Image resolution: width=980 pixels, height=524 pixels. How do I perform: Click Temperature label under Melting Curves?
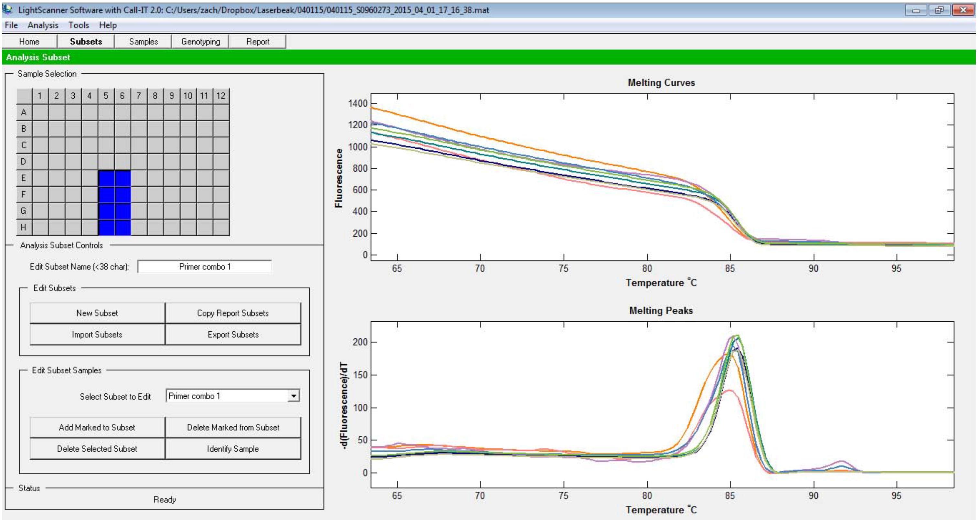tap(661, 283)
